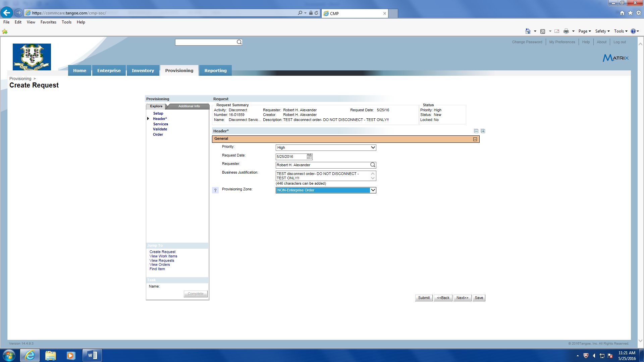Image resolution: width=644 pixels, height=362 pixels.
Task: Open the Request Date calendar picker
Action: tap(309, 157)
